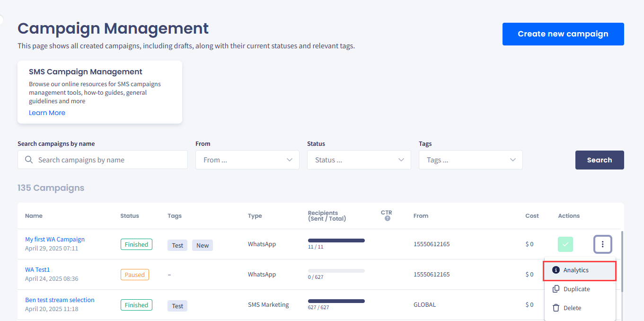Screen dimensions: 644x321
Task: Click the Test tag on Ben test stream selection
Action: (177, 306)
